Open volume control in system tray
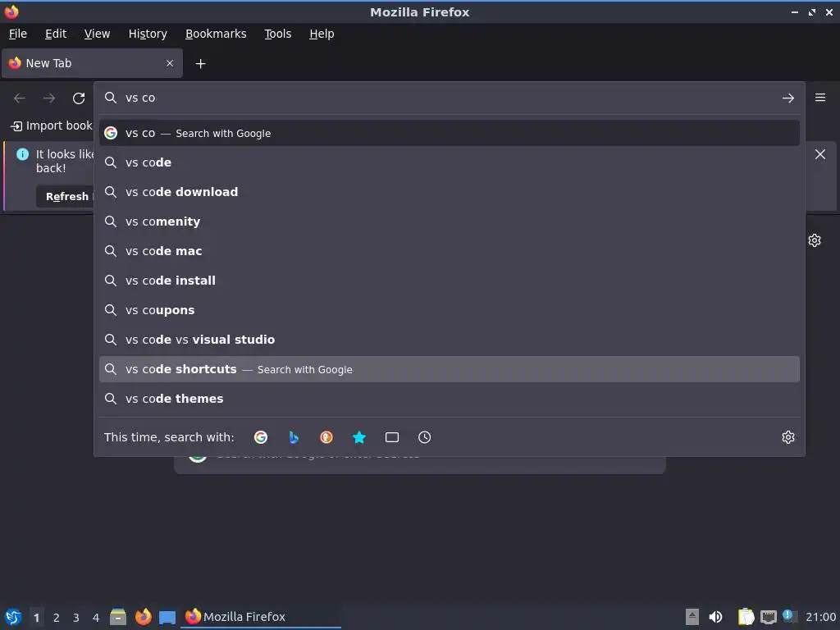The image size is (840, 630). 715,617
